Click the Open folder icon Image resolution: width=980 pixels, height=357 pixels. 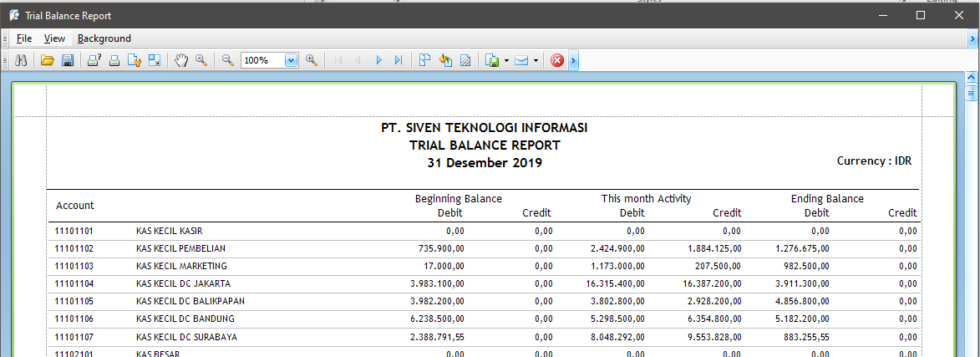(47, 60)
